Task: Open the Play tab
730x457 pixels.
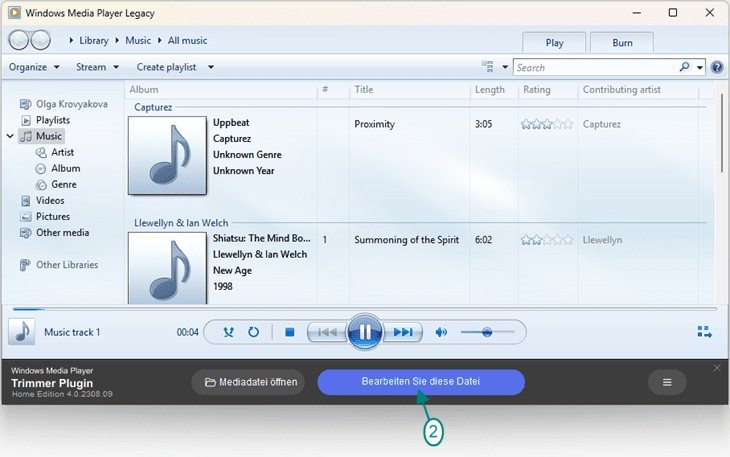Action: [x=554, y=43]
